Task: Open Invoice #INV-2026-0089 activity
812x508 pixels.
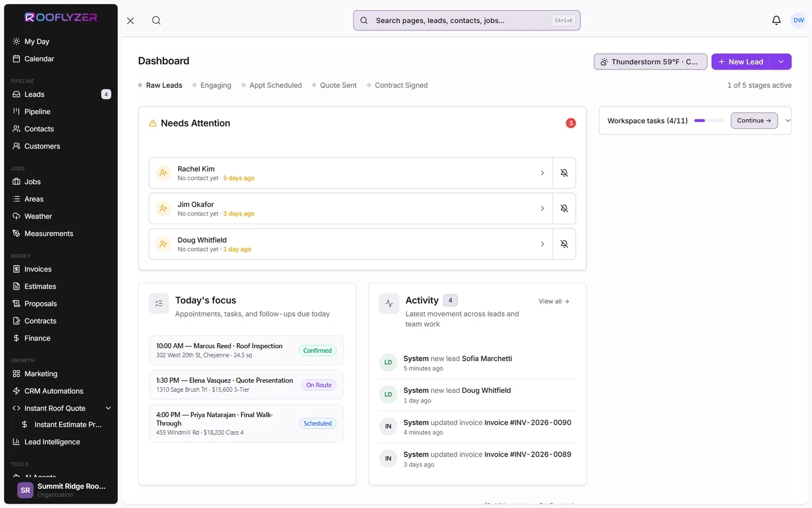Action: pyautogui.click(x=478, y=459)
